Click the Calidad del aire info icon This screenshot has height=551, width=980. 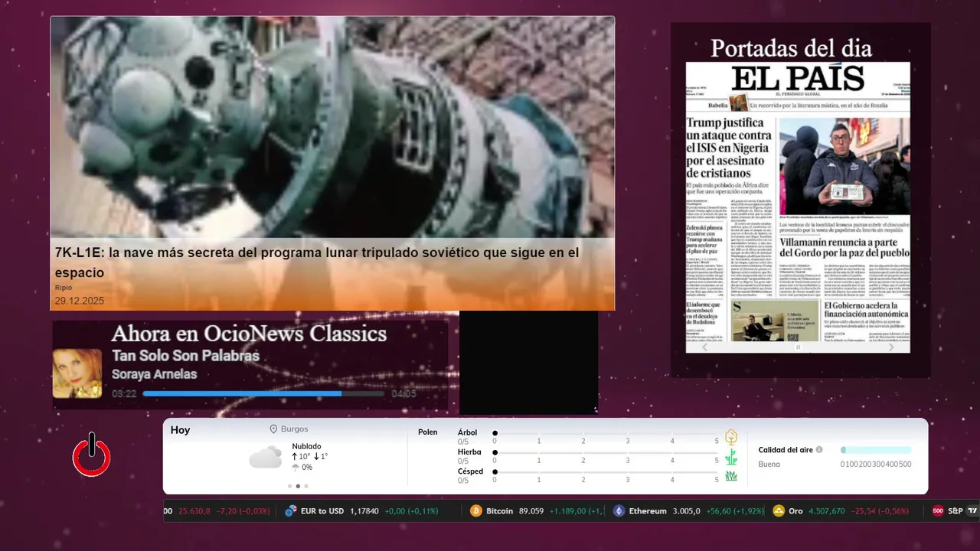819,450
